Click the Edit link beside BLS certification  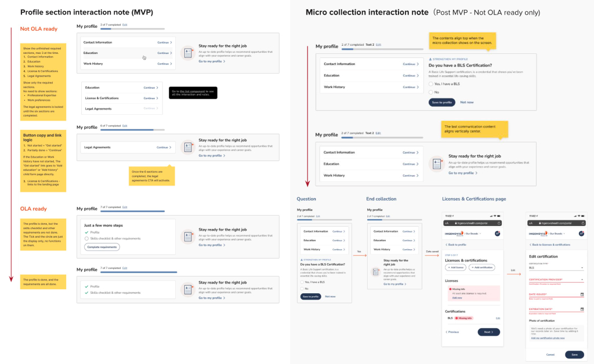coord(498,318)
